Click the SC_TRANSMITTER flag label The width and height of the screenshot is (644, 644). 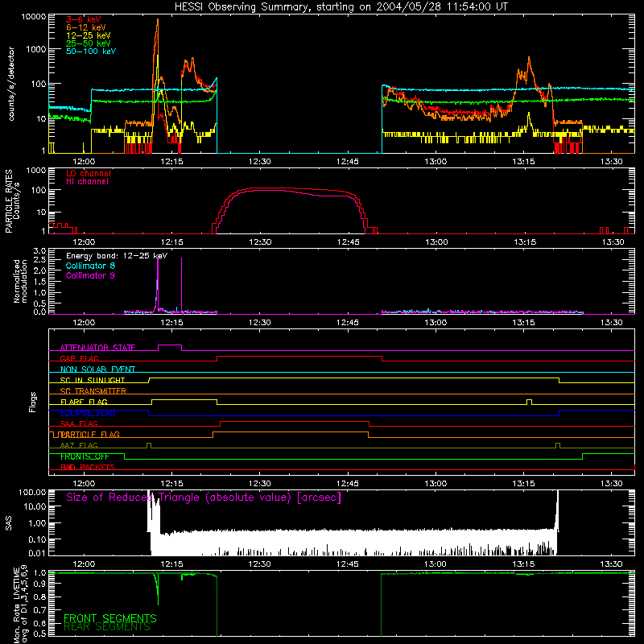coord(93,391)
